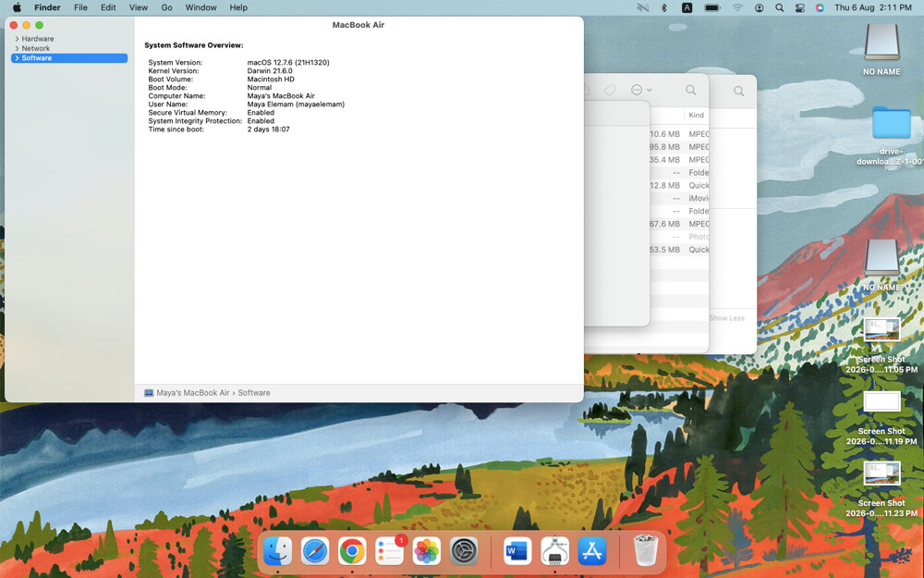
Task: Open System Preferences from the Dock
Action: (x=464, y=551)
